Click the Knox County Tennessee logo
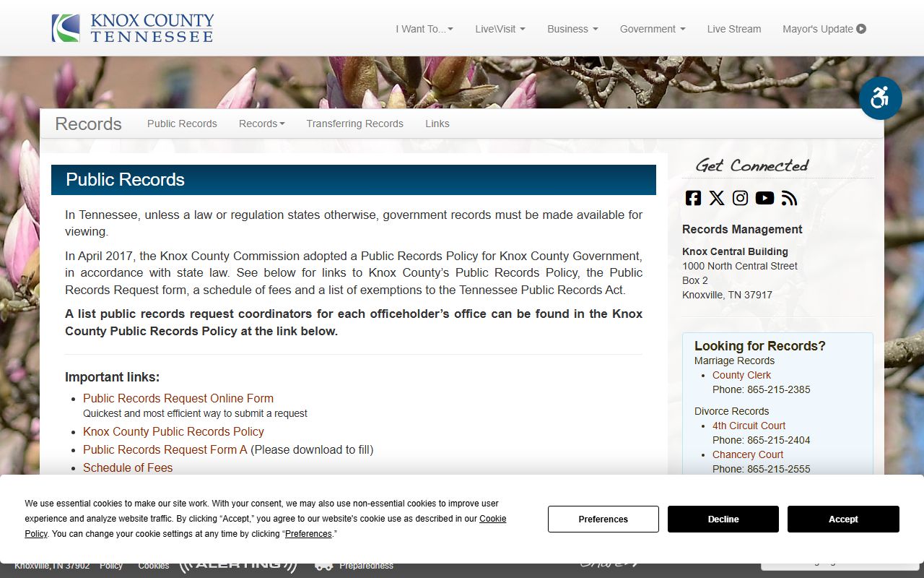924x578 pixels. (x=133, y=28)
